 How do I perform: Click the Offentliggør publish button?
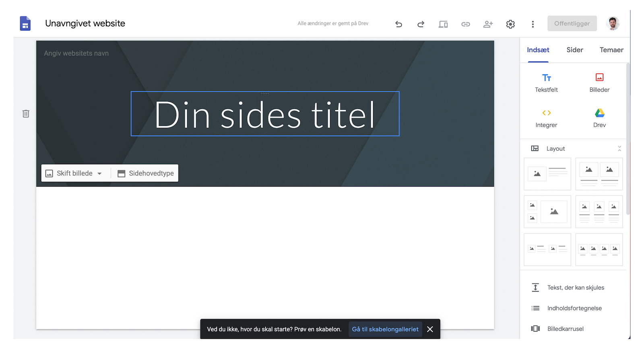[572, 23]
